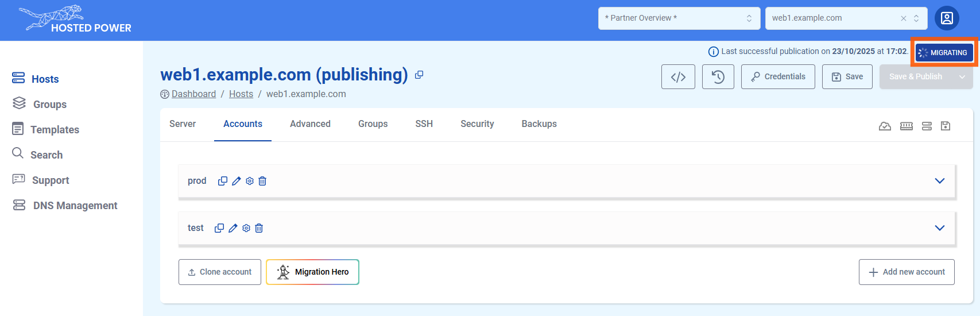Duplicate the test account with copy icon
Image resolution: width=980 pixels, height=316 pixels.
click(219, 228)
